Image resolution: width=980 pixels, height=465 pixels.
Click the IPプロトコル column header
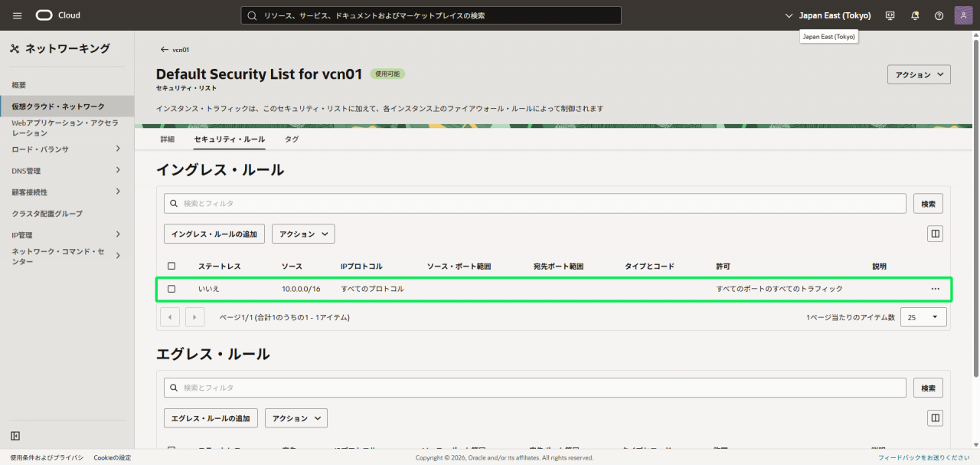361,266
